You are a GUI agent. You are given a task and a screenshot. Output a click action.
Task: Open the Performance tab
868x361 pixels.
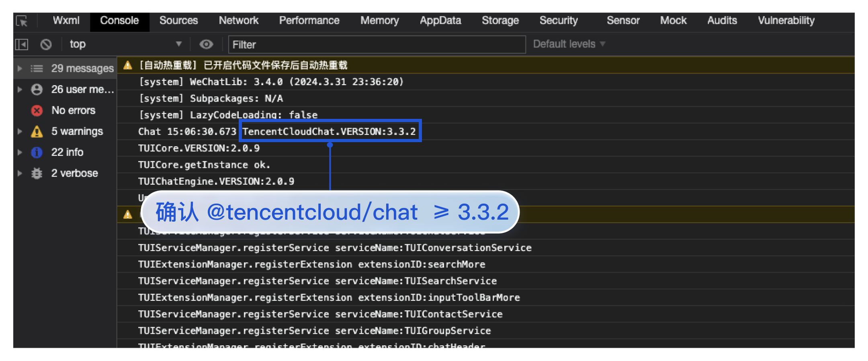[x=309, y=21]
